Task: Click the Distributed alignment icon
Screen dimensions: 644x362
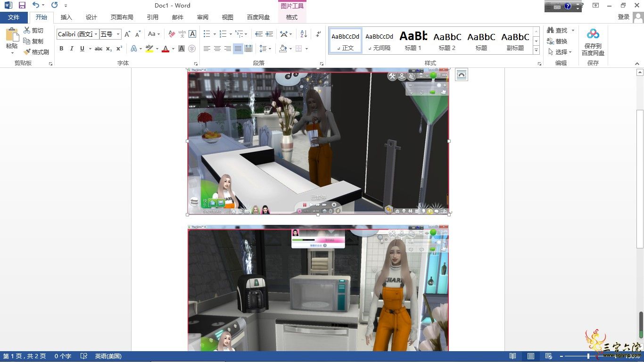Action: pos(248,49)
